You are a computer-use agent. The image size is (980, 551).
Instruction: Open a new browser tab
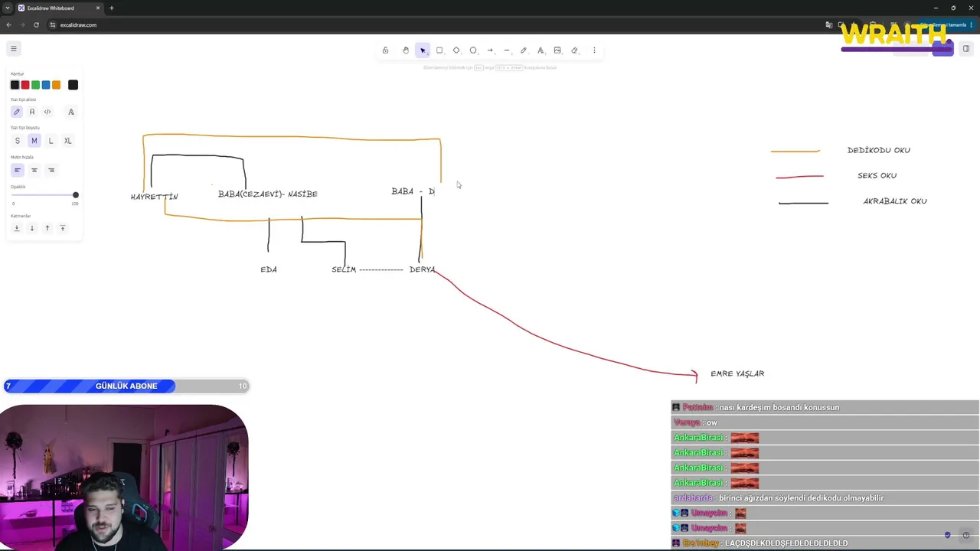click(112, 8)
